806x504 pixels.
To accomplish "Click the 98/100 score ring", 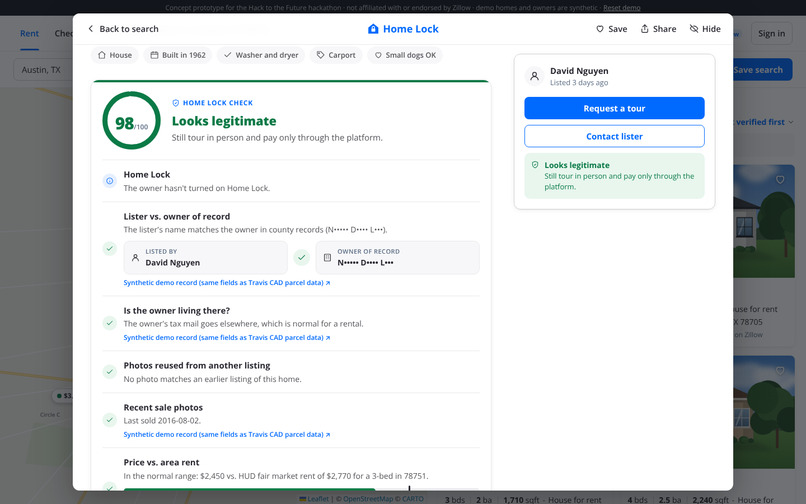I will point(132,121).
